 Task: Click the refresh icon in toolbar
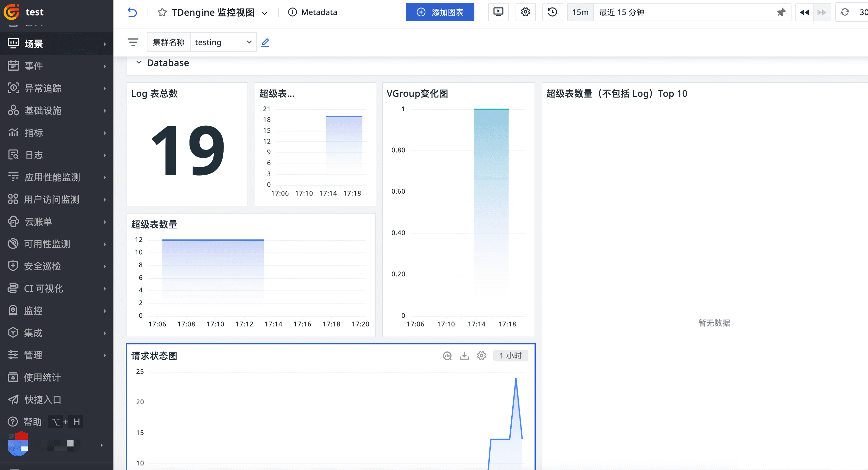[x=845, y=12]
